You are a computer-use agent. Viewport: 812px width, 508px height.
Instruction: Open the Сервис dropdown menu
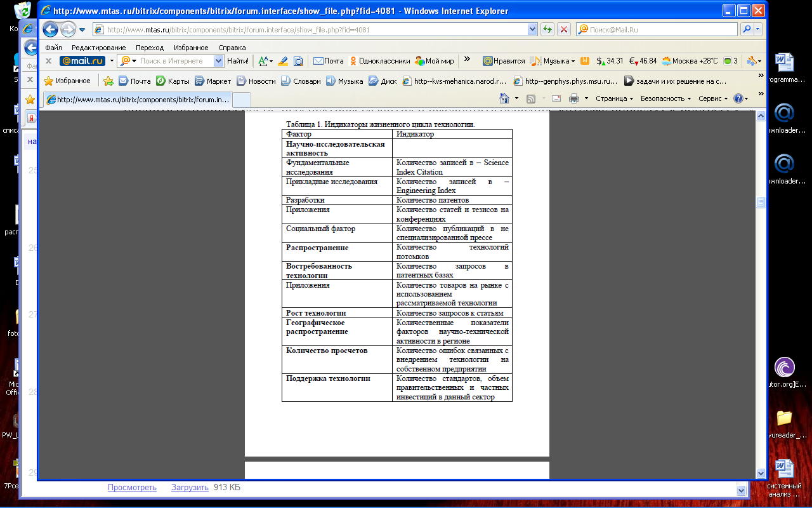click(714, 98)
